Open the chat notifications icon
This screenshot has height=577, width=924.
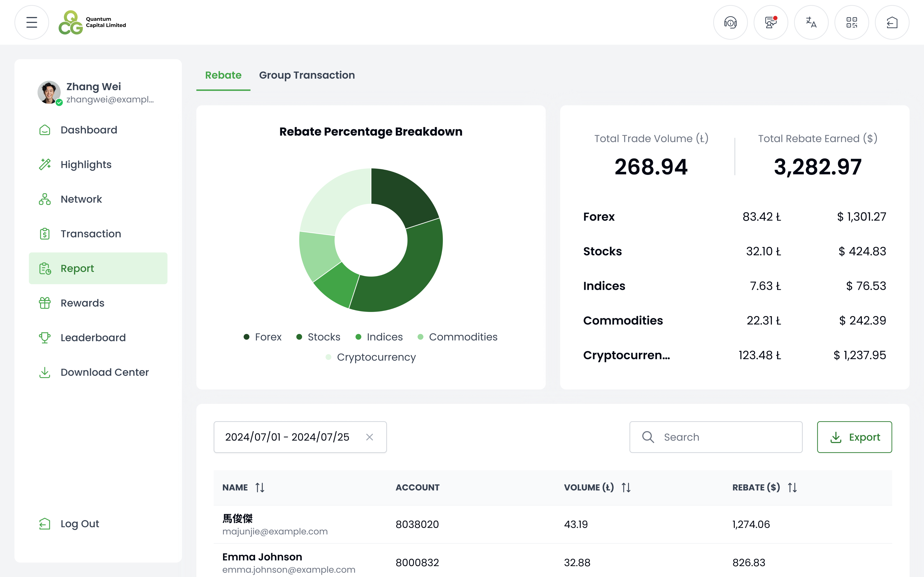coord(771,23)
